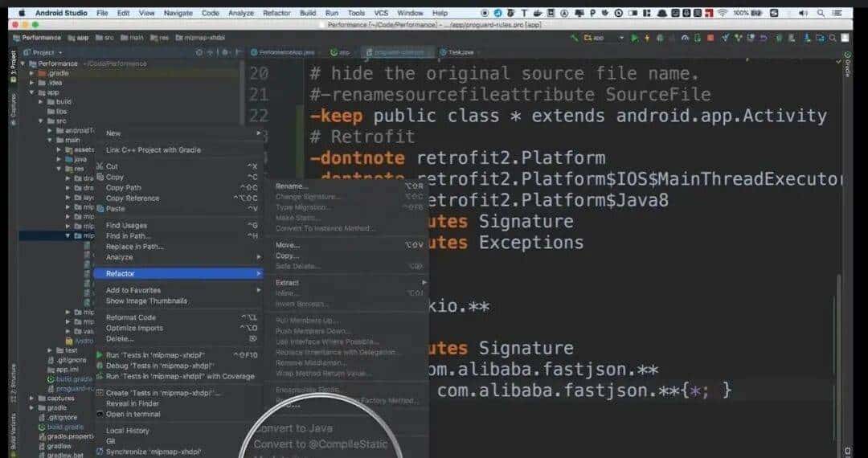Screen dimensions: 868x458
Task: Expand the .gradle folder in project tree
Action: 32,73
